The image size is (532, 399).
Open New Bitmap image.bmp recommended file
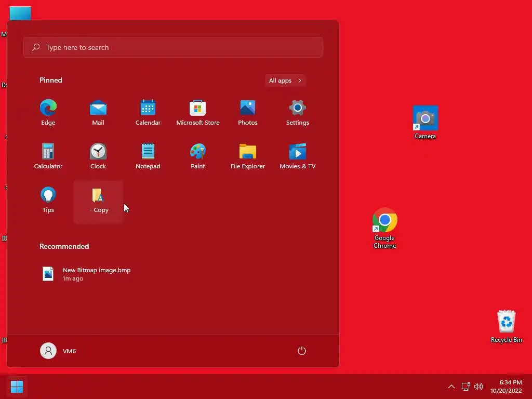click(x=87, y=274)
